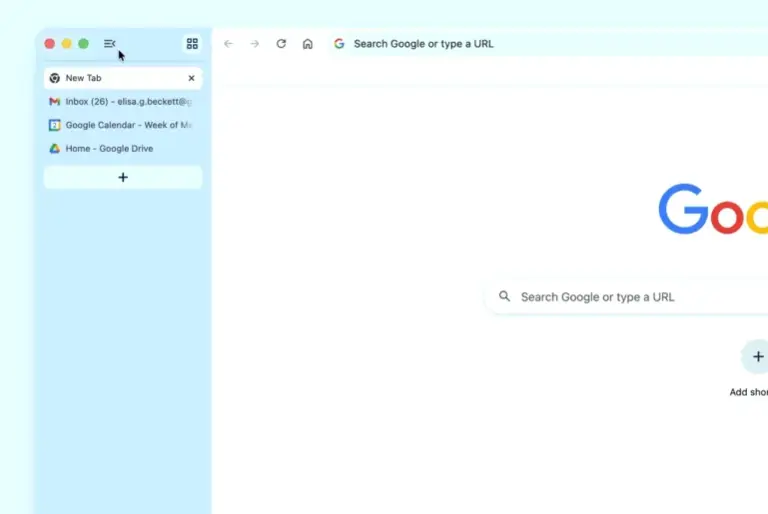768x514 pixels.
Task: Click the Calendar favicon in sidebar
Action: click(x=54, y=125)
